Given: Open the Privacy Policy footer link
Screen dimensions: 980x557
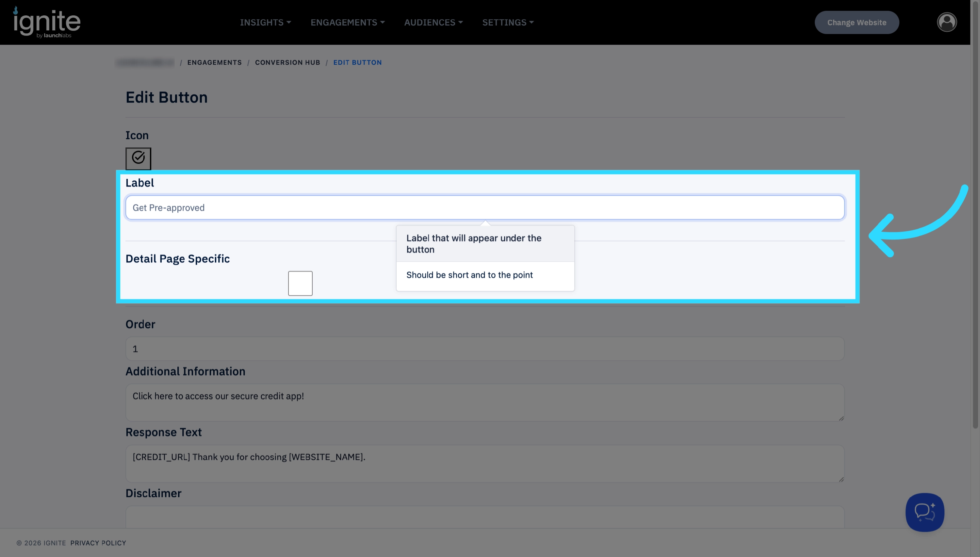Looking at the screenshot, I should coord(98,543).
